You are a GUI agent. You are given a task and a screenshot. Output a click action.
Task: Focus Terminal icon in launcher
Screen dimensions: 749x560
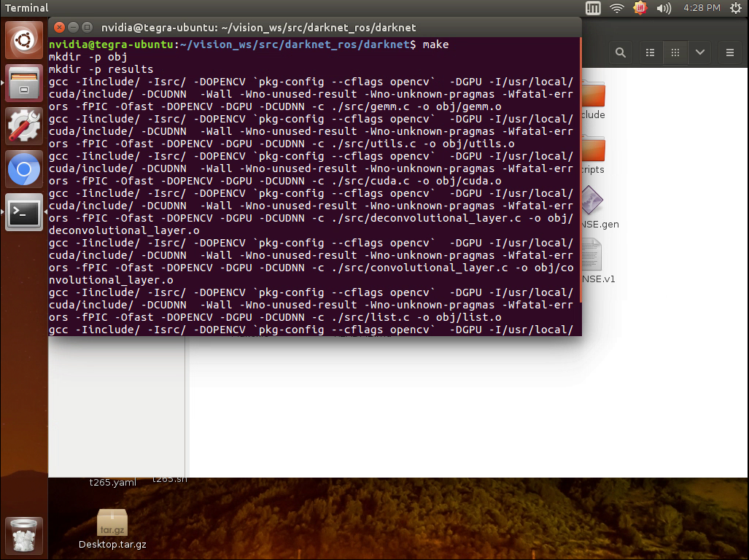click(x=24, y=212)
